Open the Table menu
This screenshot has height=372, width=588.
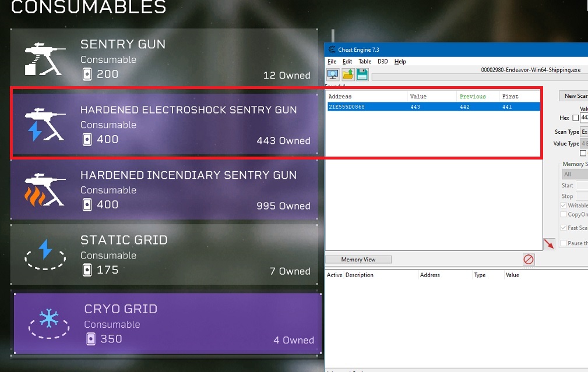(365, 62)
